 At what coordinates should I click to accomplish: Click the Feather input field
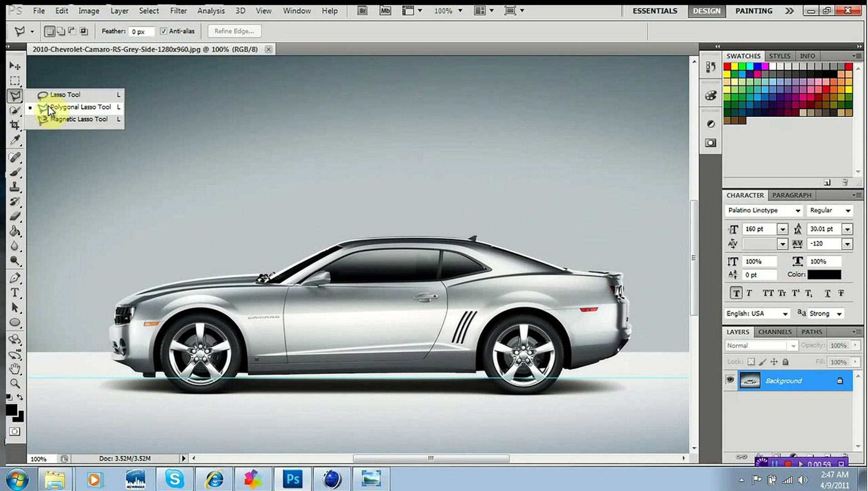[x=141, y=31]
